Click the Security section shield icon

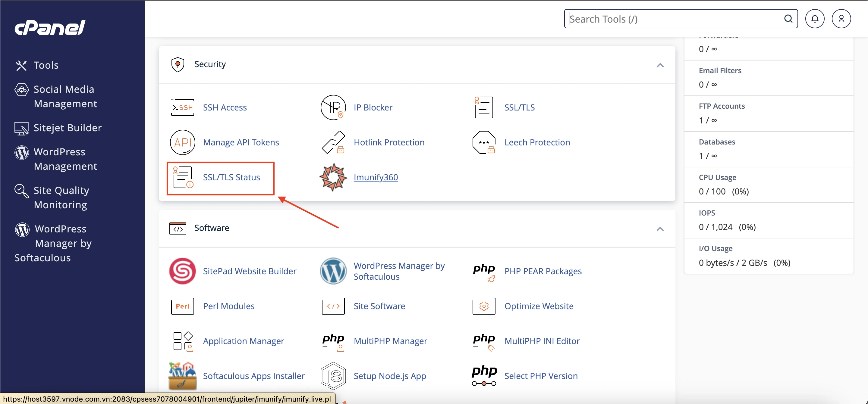[x=178, y=65]
